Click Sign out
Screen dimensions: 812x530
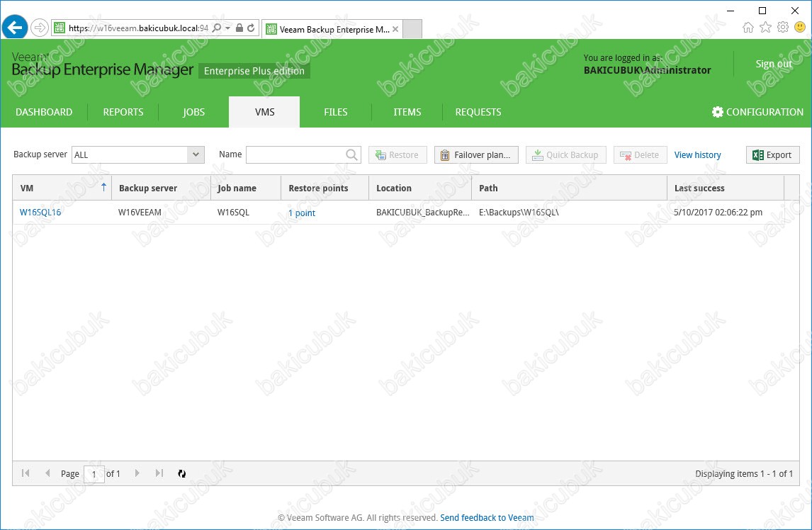point(774,64)
